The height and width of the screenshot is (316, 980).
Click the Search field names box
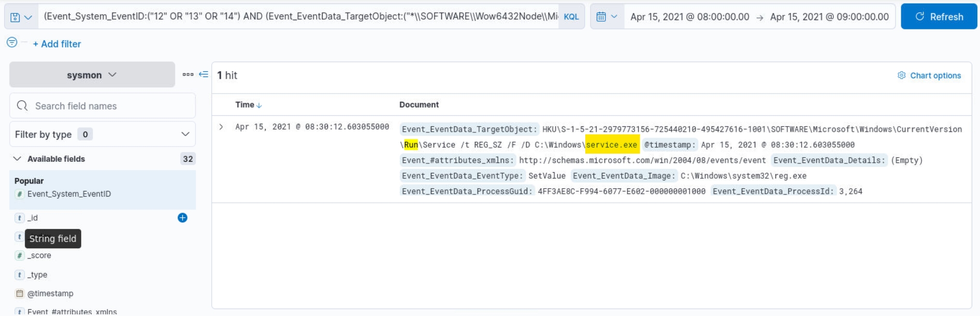pos(103,106)
